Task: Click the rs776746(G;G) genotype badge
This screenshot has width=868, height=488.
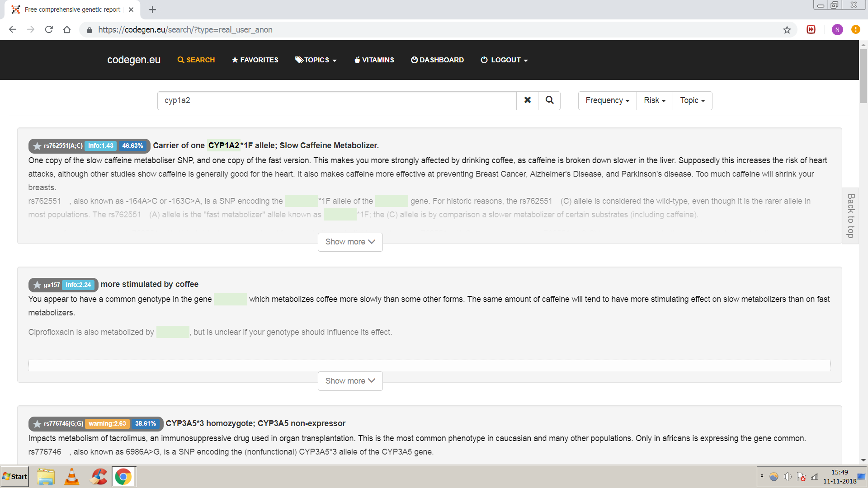Action: point(64,424)
